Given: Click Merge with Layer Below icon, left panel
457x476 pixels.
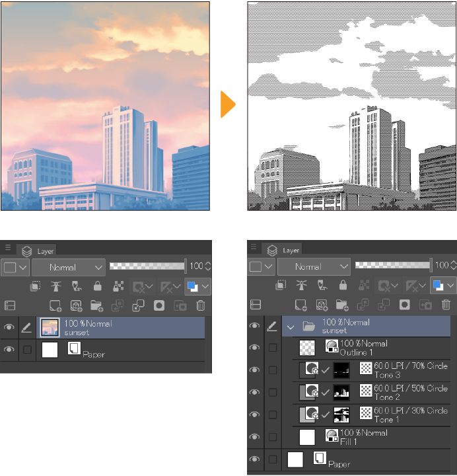Looking at the screenshot, I should pyautogui.click(x=138, y=305).
